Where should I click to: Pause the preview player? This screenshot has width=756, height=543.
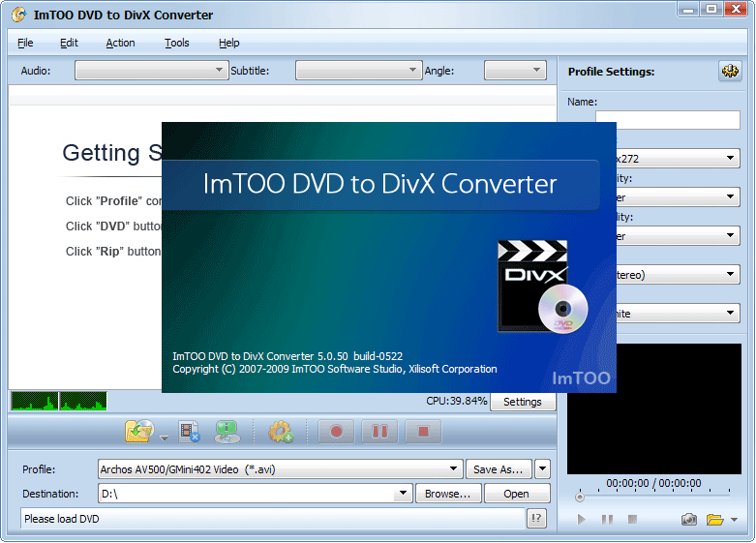(607, 520)
